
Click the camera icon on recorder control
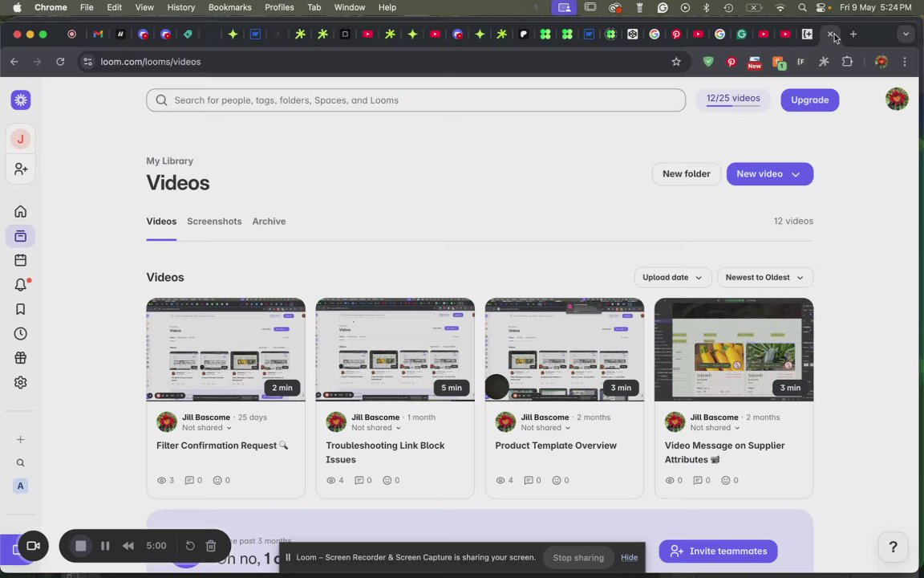[33, 546]
